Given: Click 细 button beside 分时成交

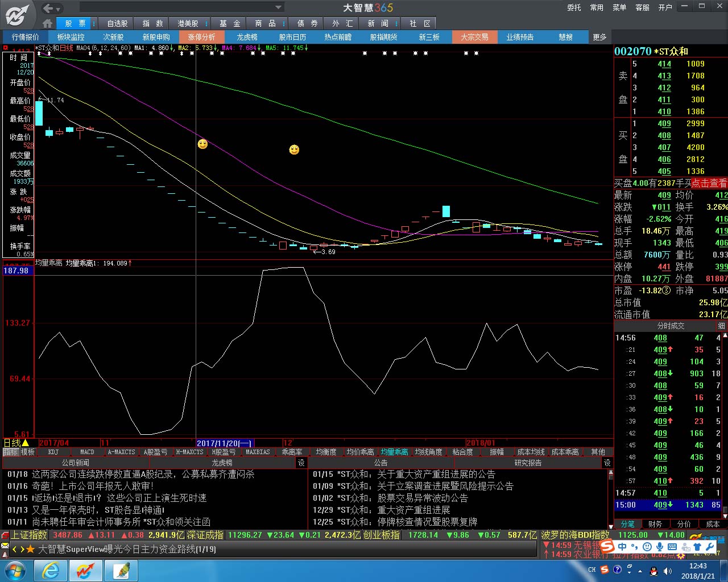Looking at the screenshot, I should [x=721, y=326].
